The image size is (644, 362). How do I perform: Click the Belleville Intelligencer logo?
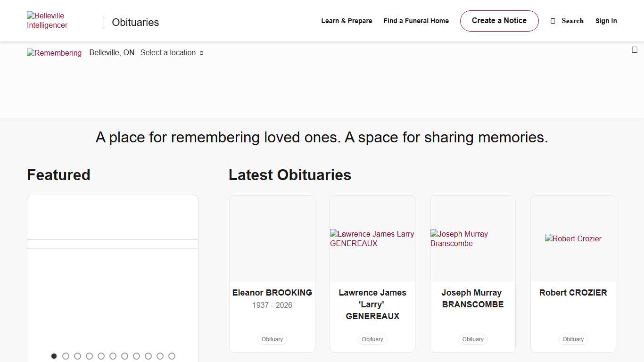click(47, 21)
